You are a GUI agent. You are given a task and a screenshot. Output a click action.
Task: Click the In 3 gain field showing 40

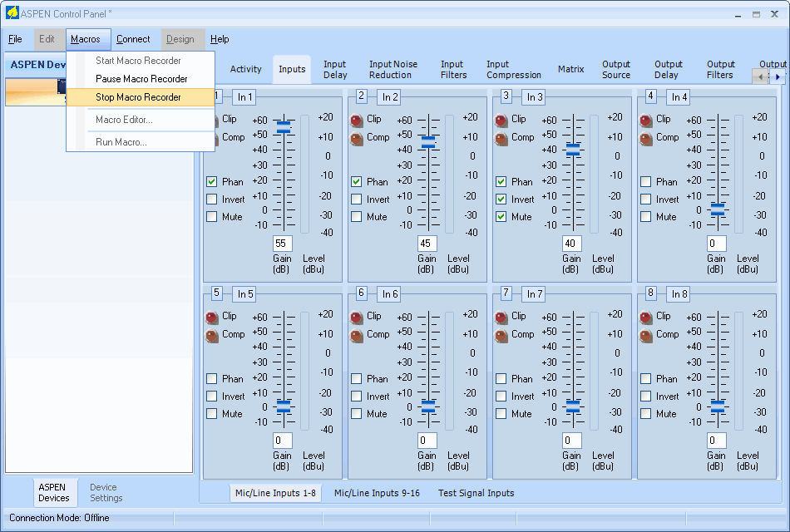point(572,244)
